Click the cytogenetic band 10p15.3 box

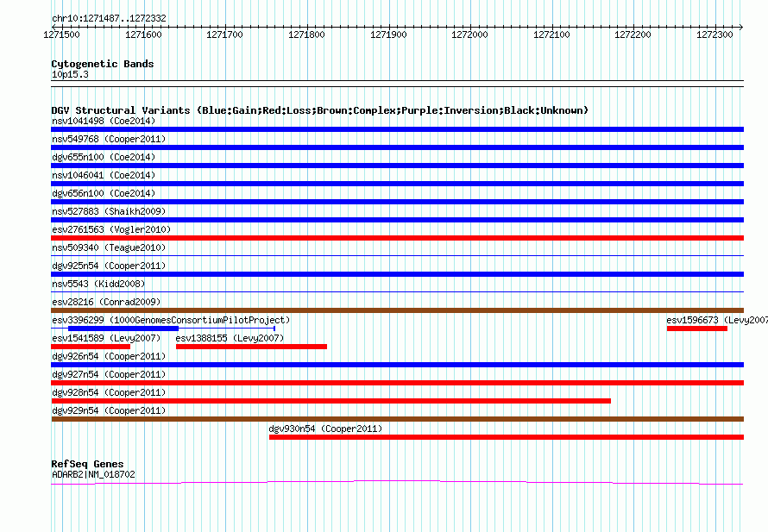point(397,84)
